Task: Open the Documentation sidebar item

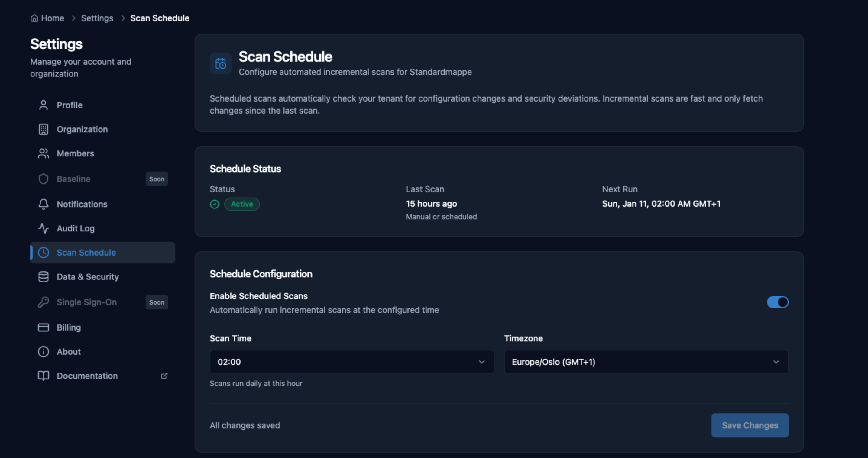Action: (87, 376)
